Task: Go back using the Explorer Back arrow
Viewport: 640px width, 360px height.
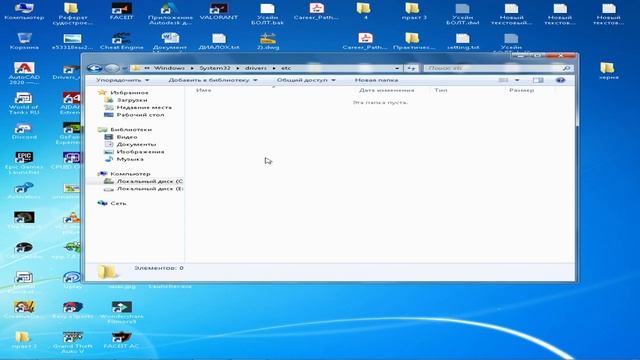Action: 95,68
